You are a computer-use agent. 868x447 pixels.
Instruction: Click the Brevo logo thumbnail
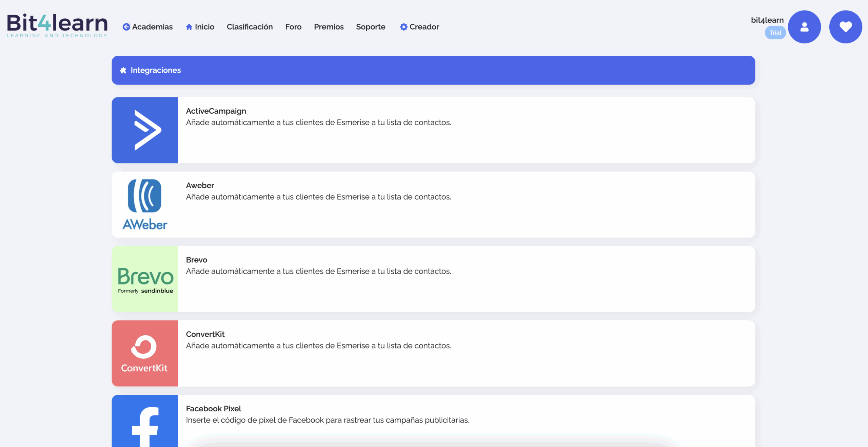(145, 279)
